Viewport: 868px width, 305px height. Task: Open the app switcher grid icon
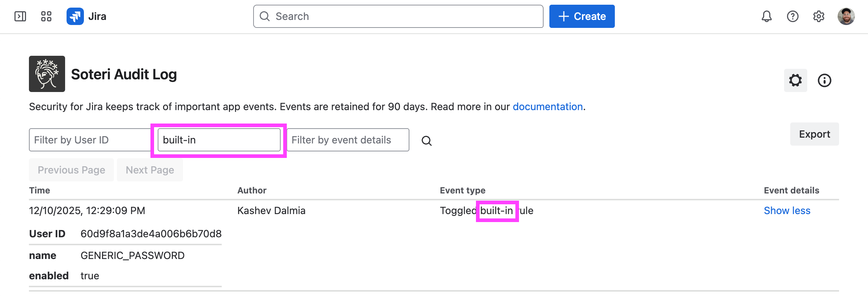coord(46,16)
